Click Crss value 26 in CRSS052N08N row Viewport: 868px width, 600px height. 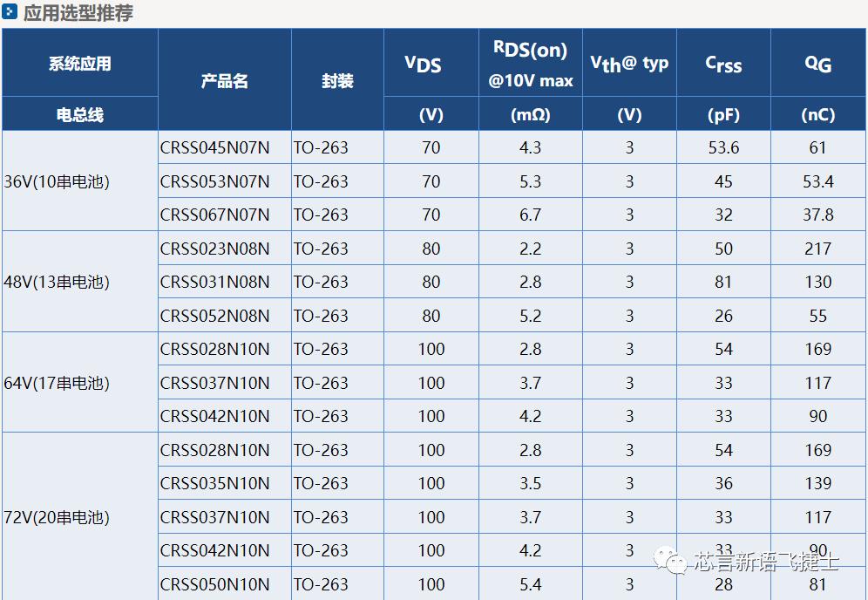click(x=723, y=316)
